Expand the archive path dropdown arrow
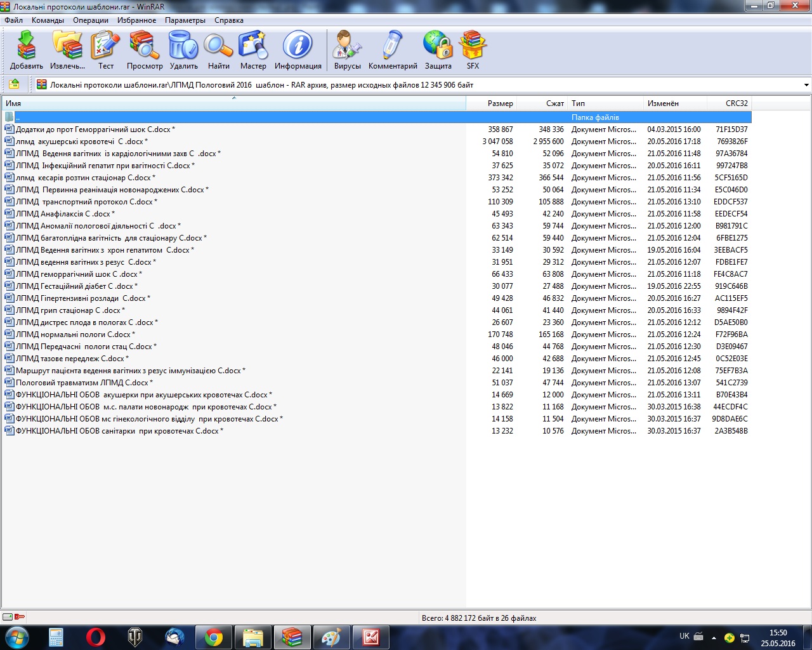This screenshot has height=650, width=812. pos(806,85)
